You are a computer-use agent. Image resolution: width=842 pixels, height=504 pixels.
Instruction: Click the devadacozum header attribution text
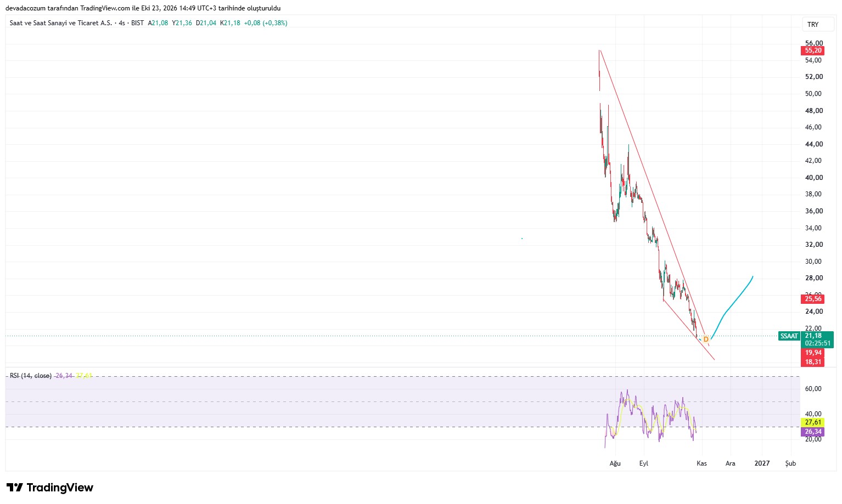(x=143, y=8)
